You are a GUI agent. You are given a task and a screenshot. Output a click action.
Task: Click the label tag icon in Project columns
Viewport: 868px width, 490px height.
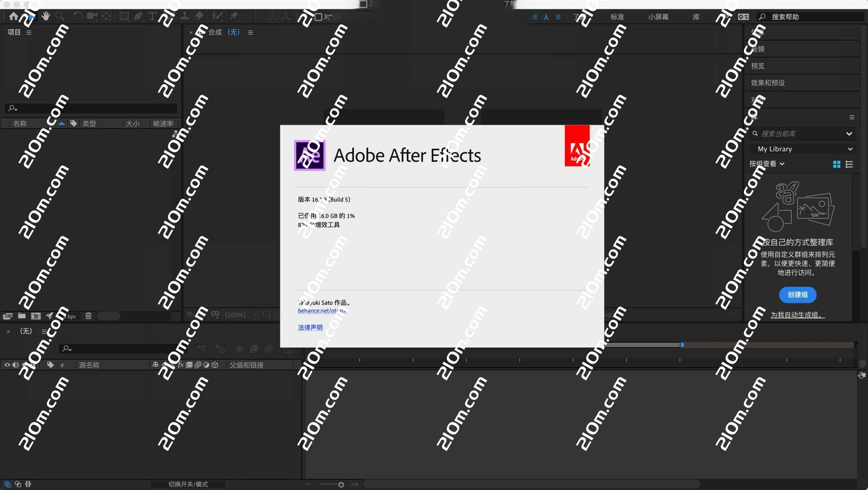73,123
